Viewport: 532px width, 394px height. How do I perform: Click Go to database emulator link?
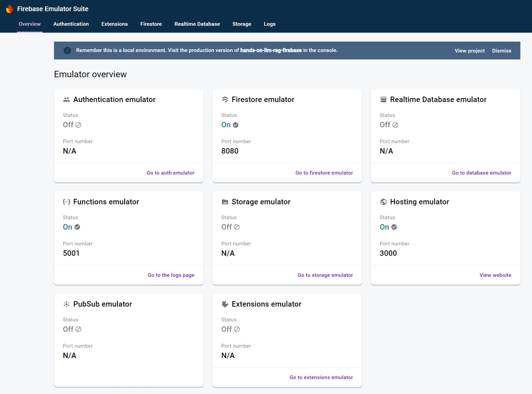481,173
